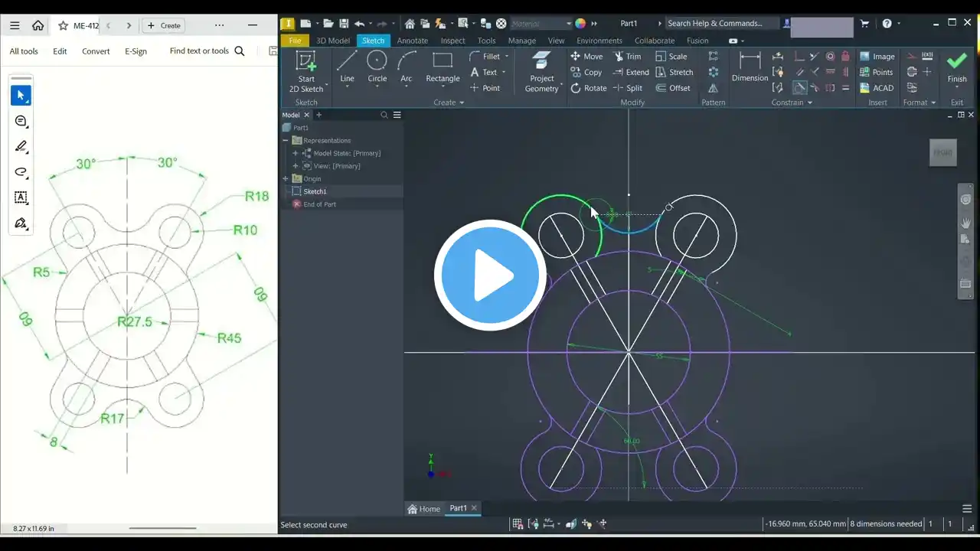Collapse the Representations folder node
This screenshot has width=980, height=551.
(x=286, y=141)
